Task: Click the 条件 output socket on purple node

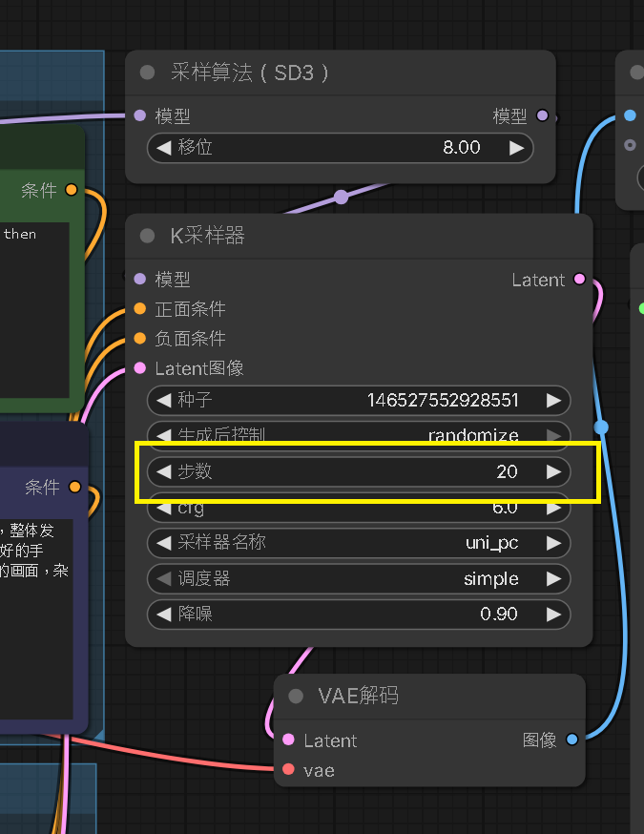Action: pos(75,487)
